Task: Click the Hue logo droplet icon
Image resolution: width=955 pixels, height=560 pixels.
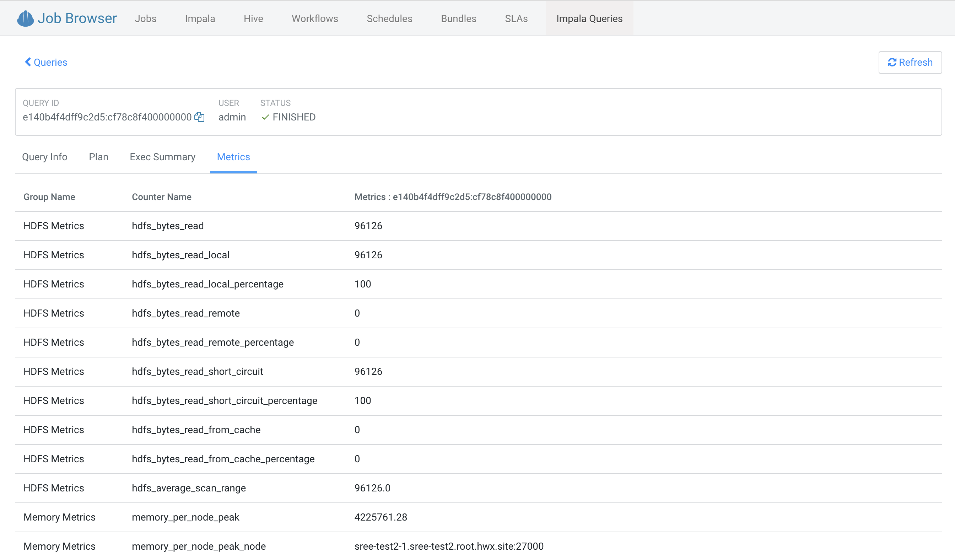Action: click(x=25, y=17)
